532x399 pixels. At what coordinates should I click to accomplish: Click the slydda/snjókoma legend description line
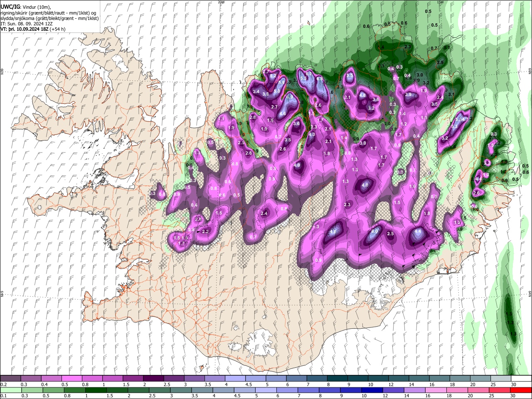pos(49,18)
